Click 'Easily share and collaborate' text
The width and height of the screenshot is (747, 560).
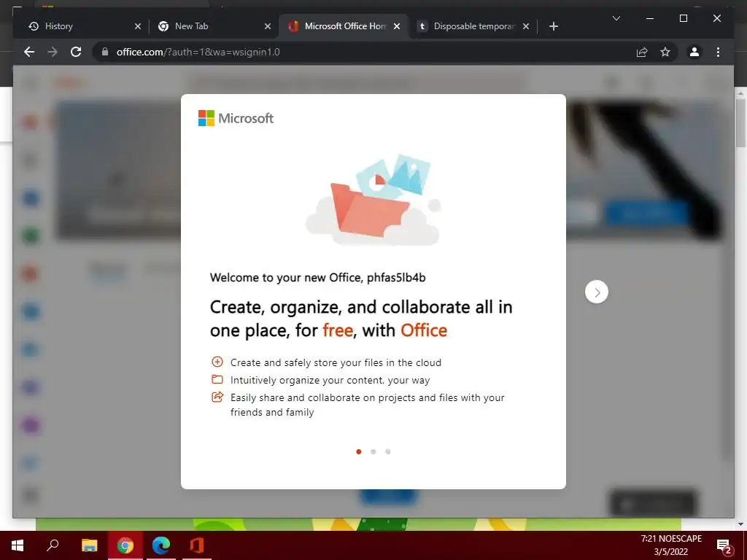[368, 405]
